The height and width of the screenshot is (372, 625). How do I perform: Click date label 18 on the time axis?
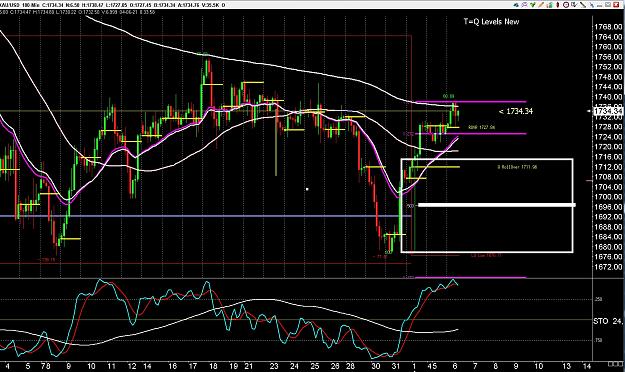(213, 366)
